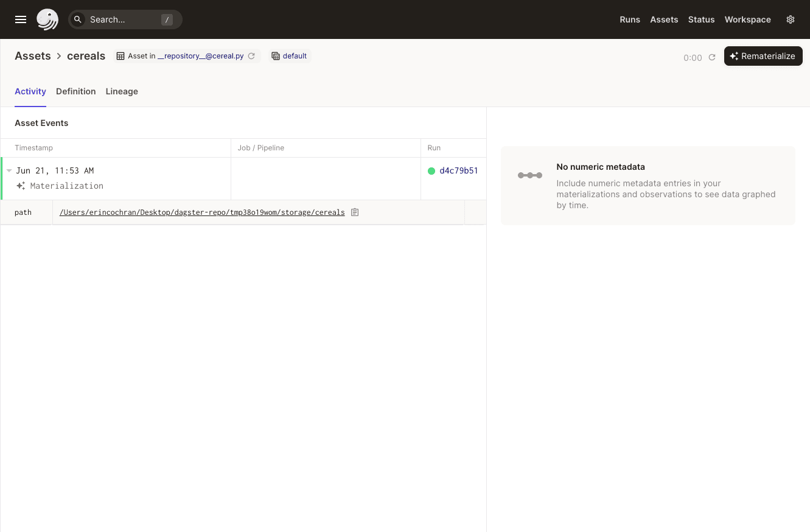The width and height of the screenshot is (810, 532).
Task: Click the Dagster octopus logo
Action: (x=47, y=19)
